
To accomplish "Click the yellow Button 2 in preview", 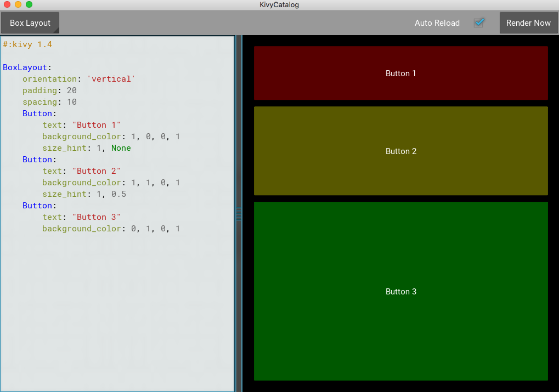I will pyautogui.click(x=400, y=151).
